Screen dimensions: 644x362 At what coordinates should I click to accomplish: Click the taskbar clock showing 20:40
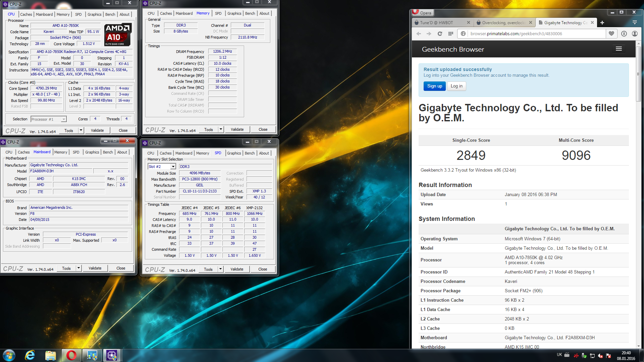(626, 356)
